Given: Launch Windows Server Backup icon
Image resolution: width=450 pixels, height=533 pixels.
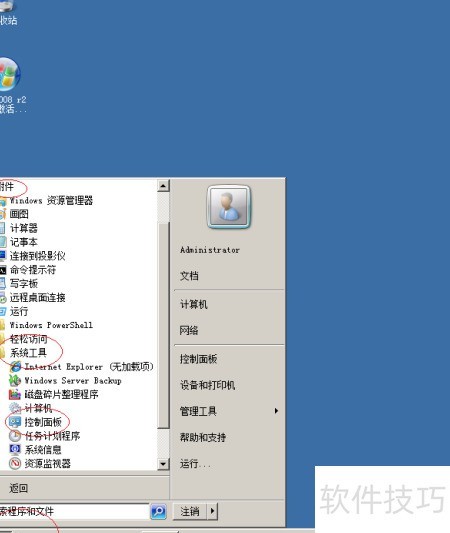Looking at the screenshot, I should 15,380.
